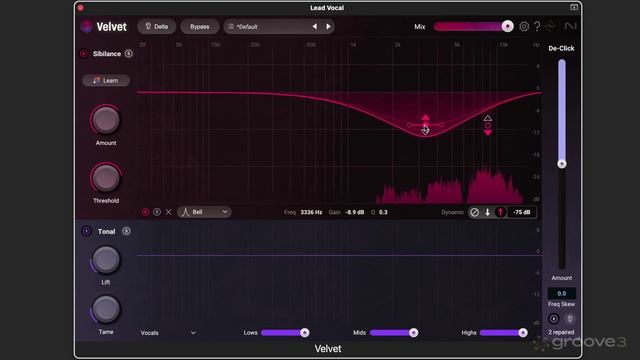Toggle Sibilance module power
The width and height of the screenshot is (640, 360).
(x=83, y=53)
